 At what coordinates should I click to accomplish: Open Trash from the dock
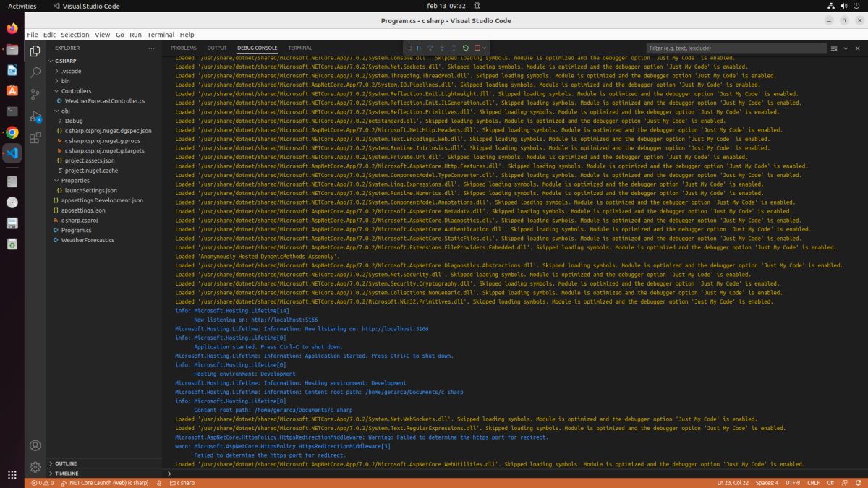(12, 244)
